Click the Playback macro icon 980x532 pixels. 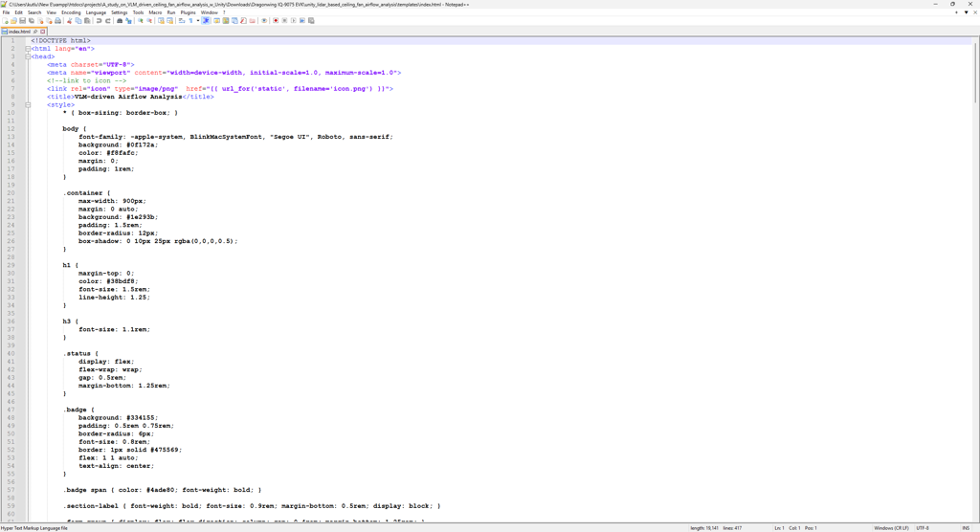pos(294,21)
